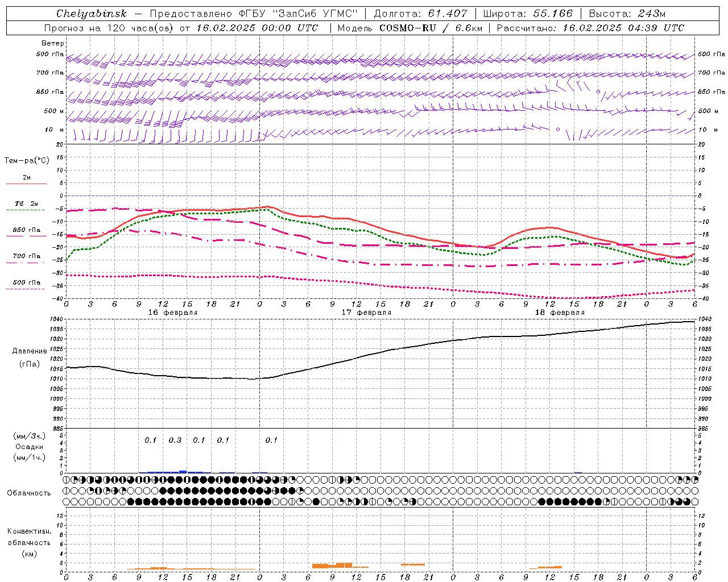Click the longitude value 61.407
The image size is (728, 582).
click(448, 14)
